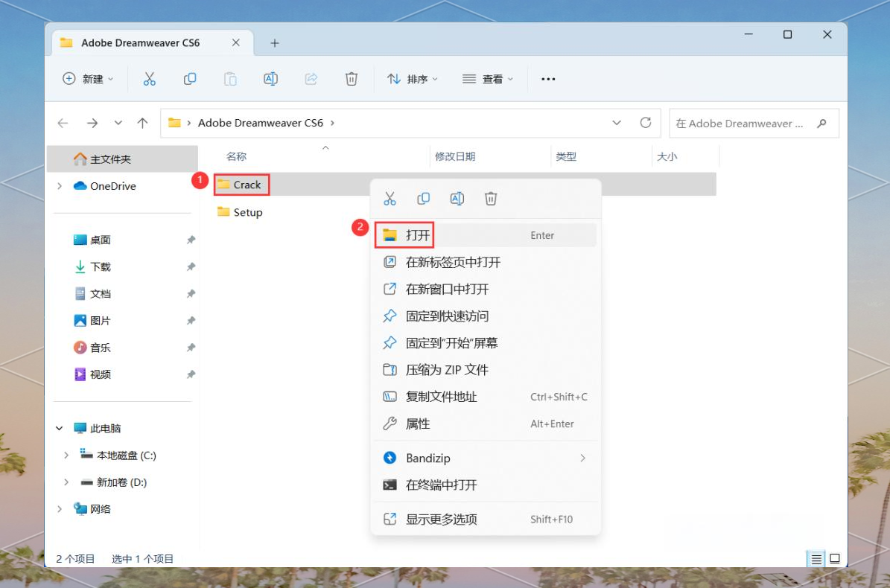Select the Setup folder
This screenshot has height=588, width=890.
(x=240, y=212)
